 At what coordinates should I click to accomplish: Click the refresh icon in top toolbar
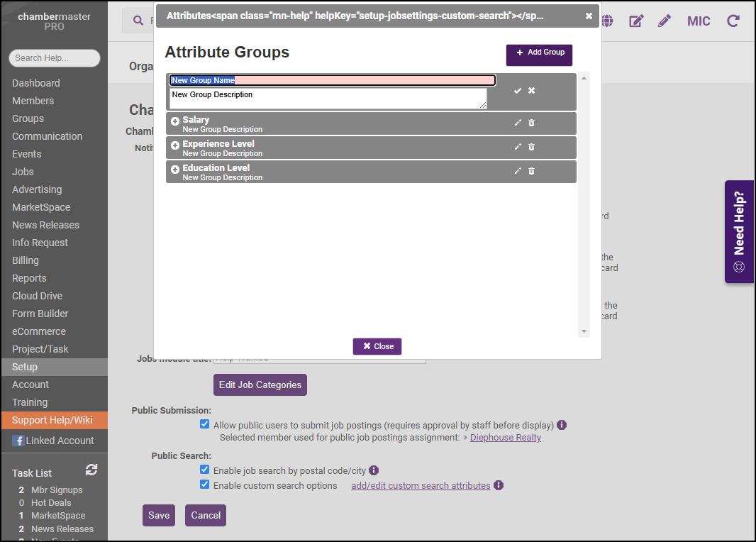733,21
